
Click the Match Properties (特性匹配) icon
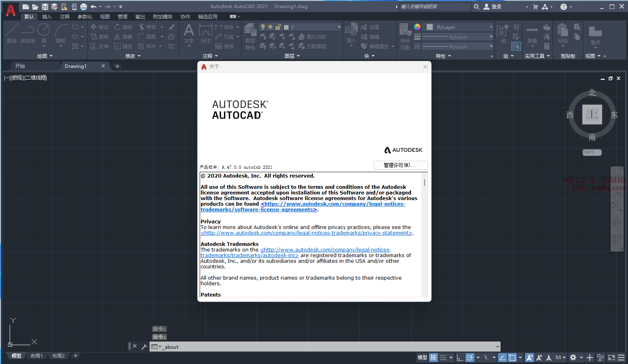point(405,36)
